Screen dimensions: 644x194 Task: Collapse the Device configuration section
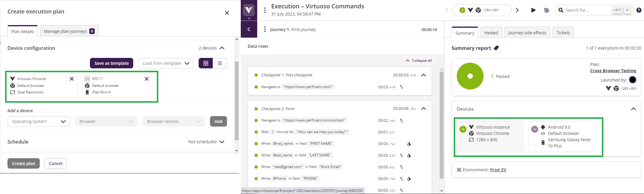coord(222,48)
